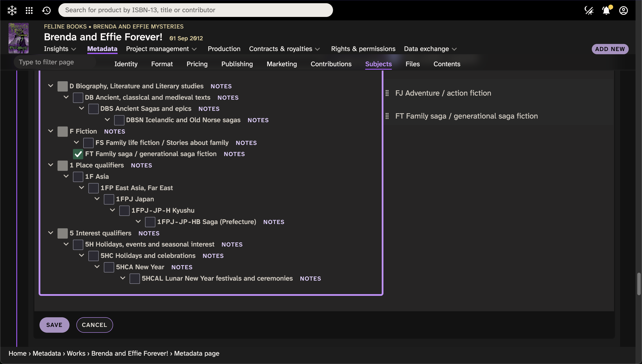Grab the drag handle beside FJ Adventure fiction
This screenshot has height=364, width=642.
[x=387, y=93]
